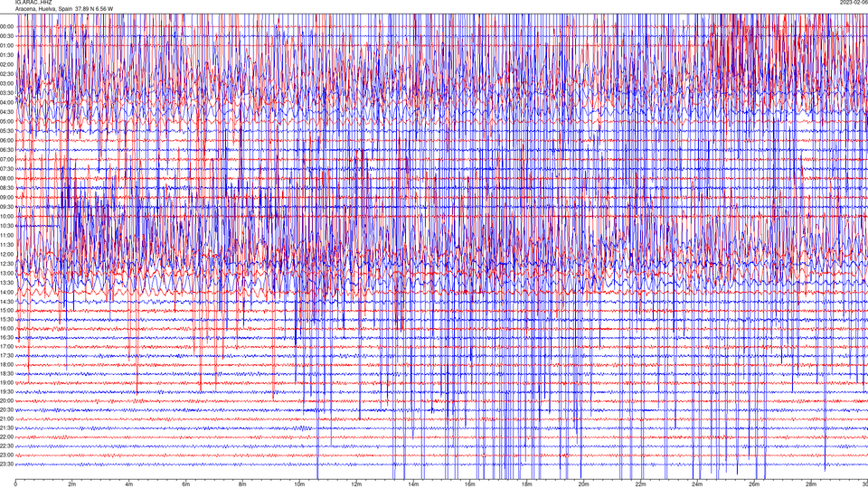Select the 05:30 trace time label
The width and height of the screenshot is (868, 488).
tap(6, 130)
